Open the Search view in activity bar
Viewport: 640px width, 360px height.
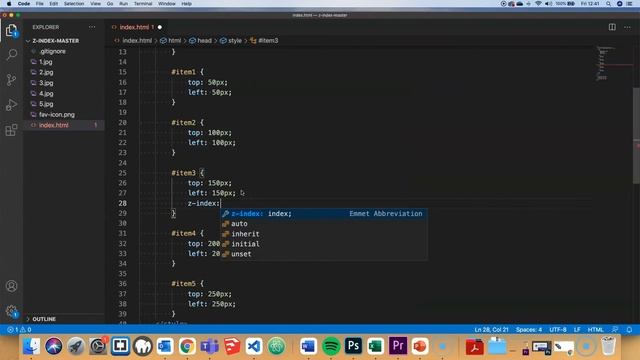tap(11, 54)
